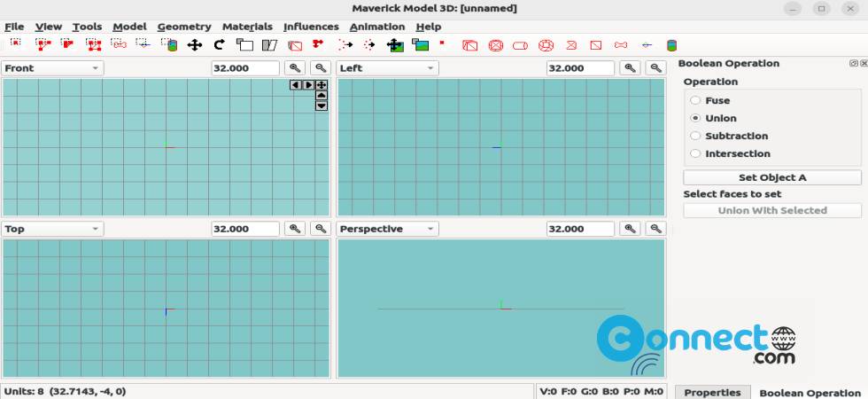This screenshot has height=399, width=868.
Task: Choose the Create Cube tool icon
Action: tap(470, 44)
